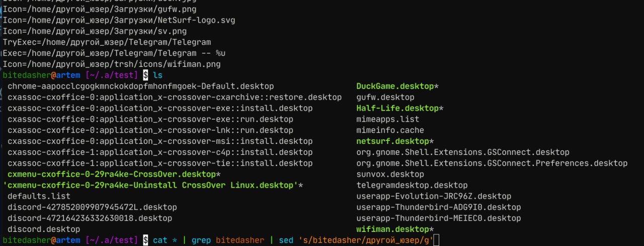Click crossover-msi::install.desktop file name
This screenshot has width=644, height=246.
coord(160,142)
